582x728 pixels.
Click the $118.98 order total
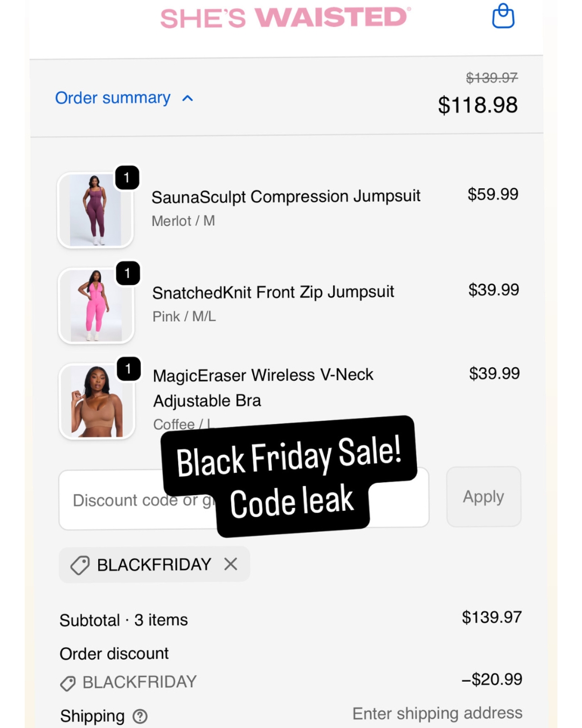coord(477,105)
